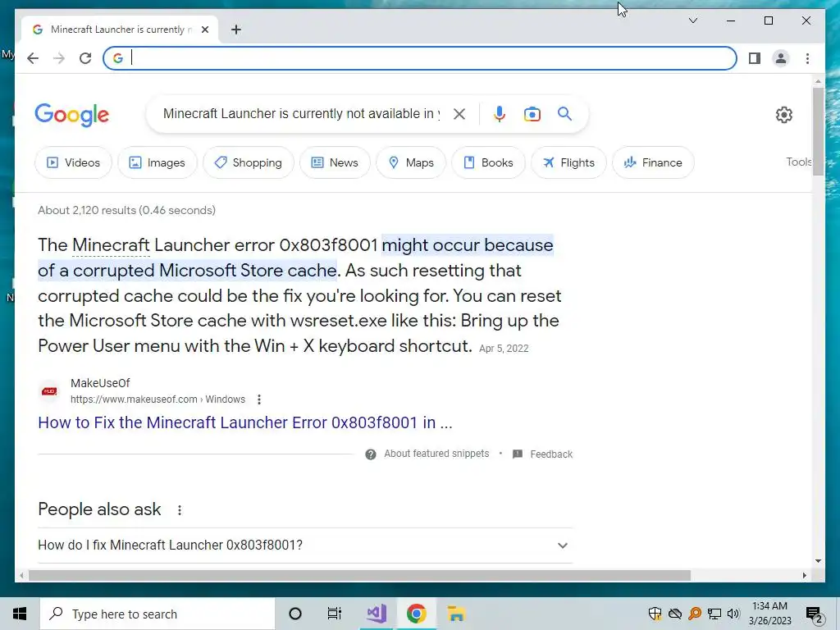This screenshot has width=840, height=630.
Task: Click the scroll right arrow
Action: point(804,575)
